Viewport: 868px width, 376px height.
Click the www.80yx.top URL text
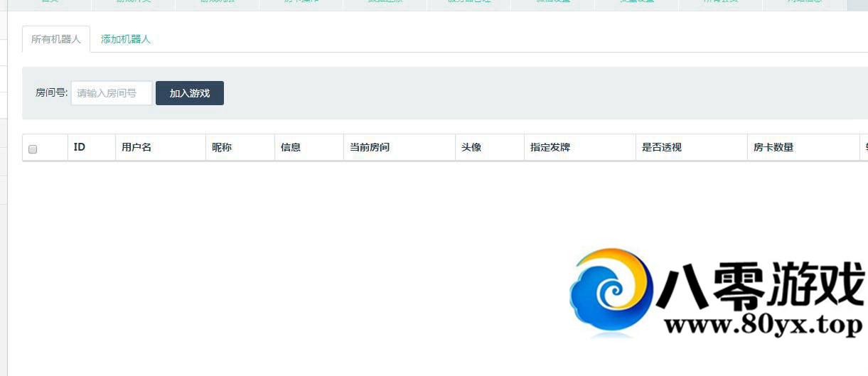point(763,325)
